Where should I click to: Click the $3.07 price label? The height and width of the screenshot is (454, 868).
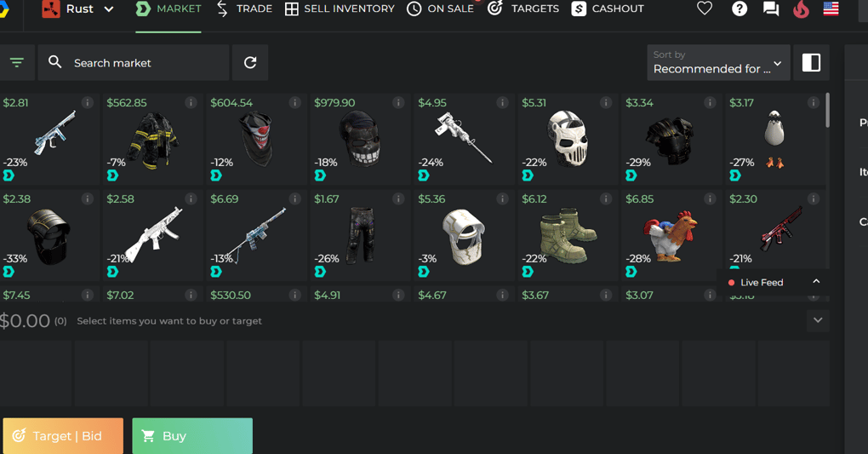point(639,295)
